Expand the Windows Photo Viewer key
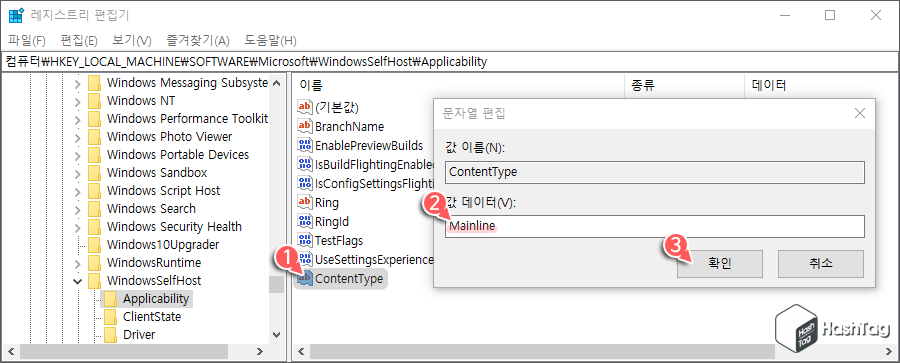The image size is (900, 363). (77, 137)
